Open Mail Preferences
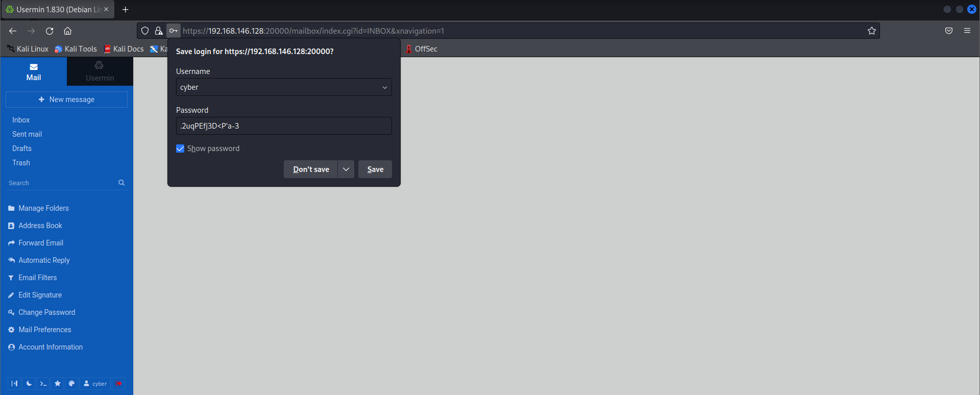Screen dimensions: 980x395 [x=39, y=330]
